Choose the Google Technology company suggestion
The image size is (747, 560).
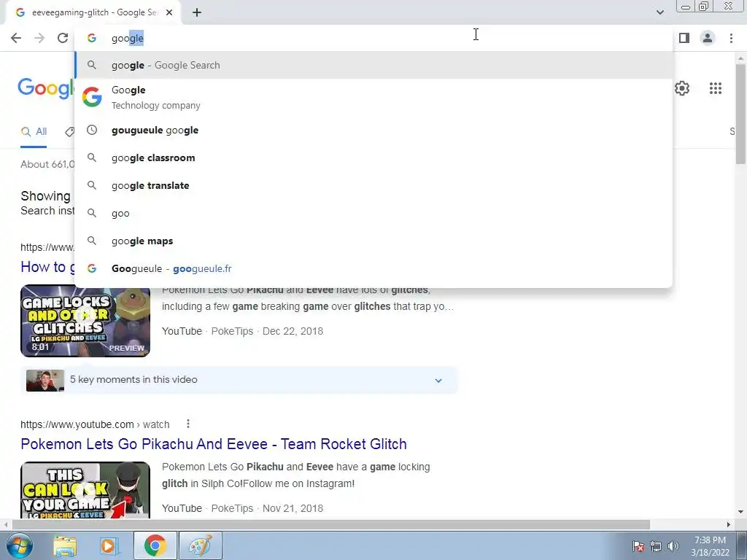373,97
